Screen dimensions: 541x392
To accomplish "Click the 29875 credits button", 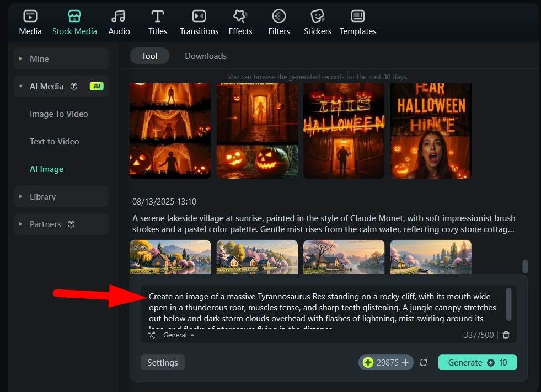I will click(385, 362).
